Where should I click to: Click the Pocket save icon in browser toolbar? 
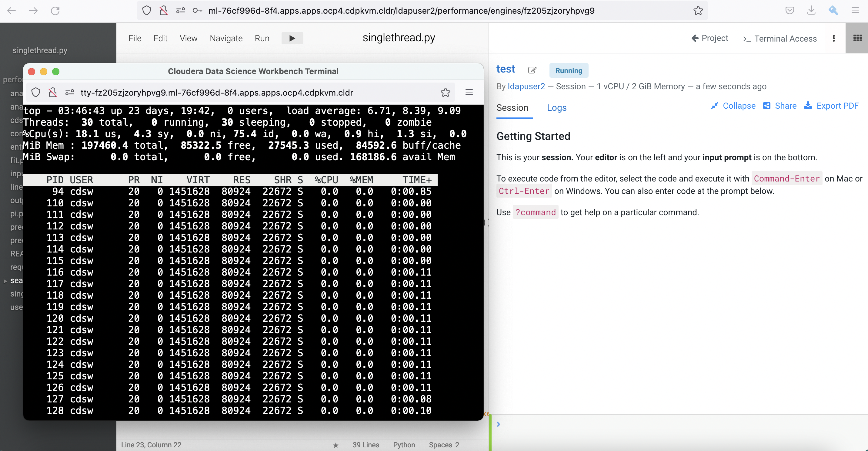pyautogui.click(x=790, y=10)
